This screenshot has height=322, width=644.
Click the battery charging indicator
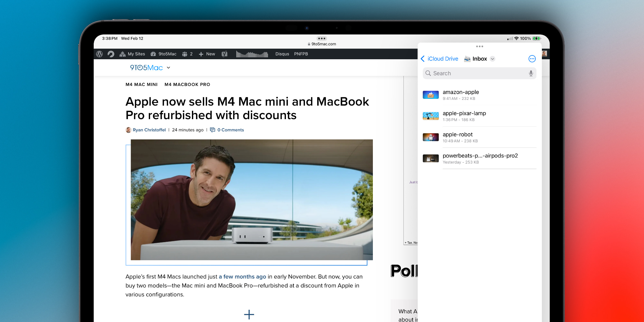536,38
